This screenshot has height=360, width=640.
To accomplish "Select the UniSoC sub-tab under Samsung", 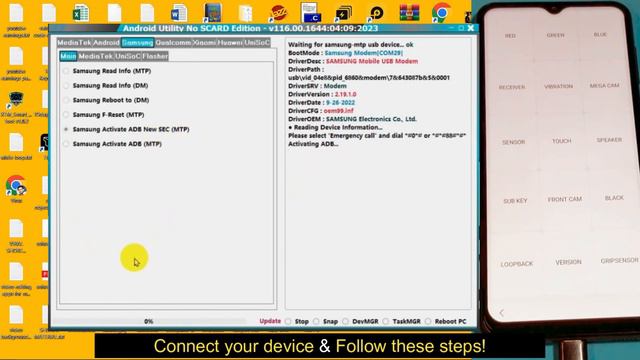I will (x=127, y=56).
